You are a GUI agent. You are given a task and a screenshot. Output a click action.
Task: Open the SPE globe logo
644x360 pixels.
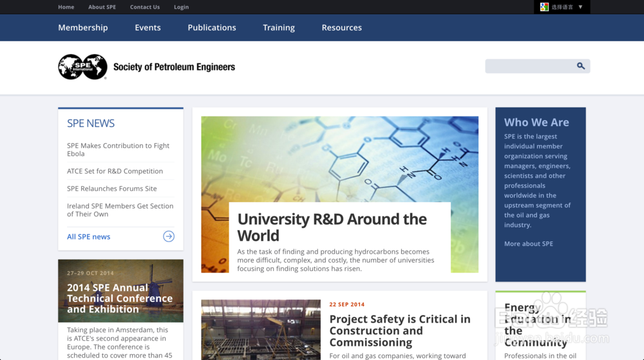[82, 66]
